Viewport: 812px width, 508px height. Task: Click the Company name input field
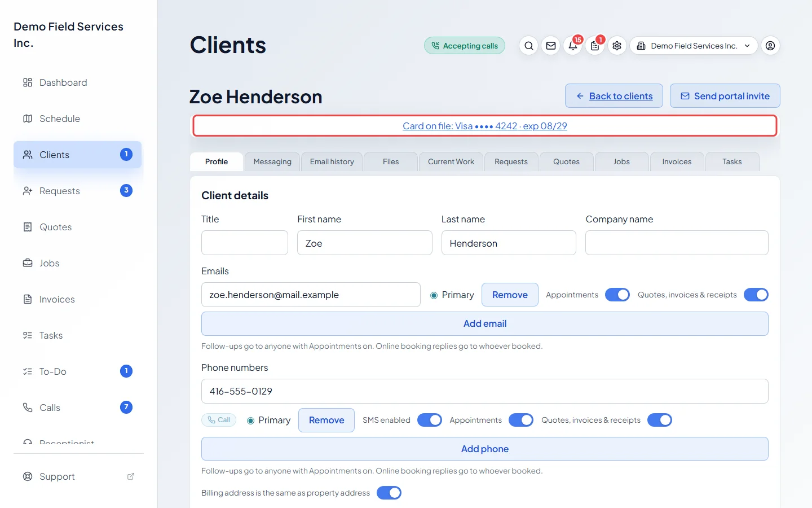click(677, 243)
